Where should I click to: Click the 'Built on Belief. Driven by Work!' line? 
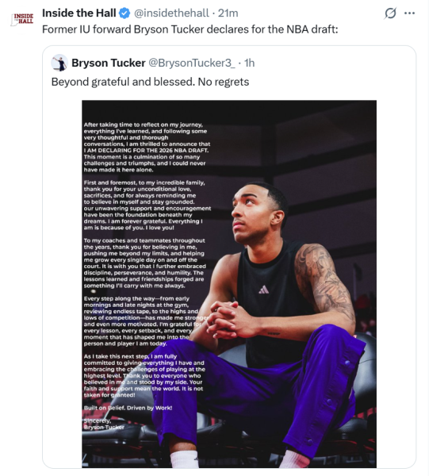(x=128, y=408)
